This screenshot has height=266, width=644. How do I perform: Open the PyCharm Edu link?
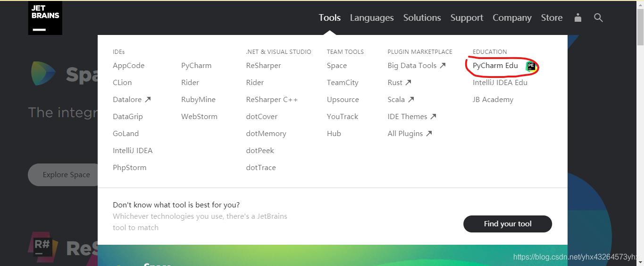pyautogui.click(x=495, y=66)
